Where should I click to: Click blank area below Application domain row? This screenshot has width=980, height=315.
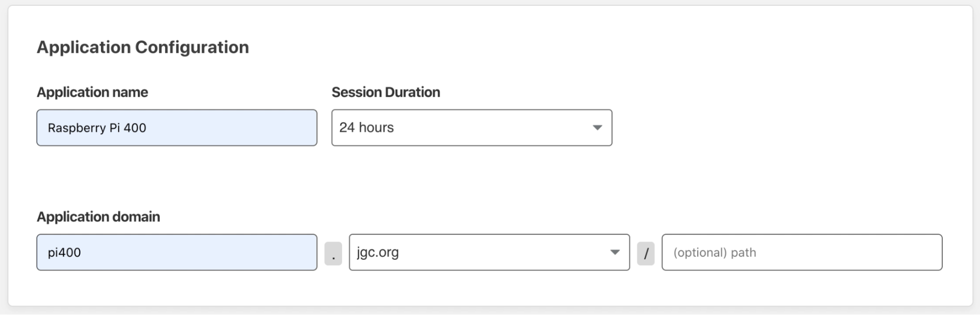tap(490, 289)
